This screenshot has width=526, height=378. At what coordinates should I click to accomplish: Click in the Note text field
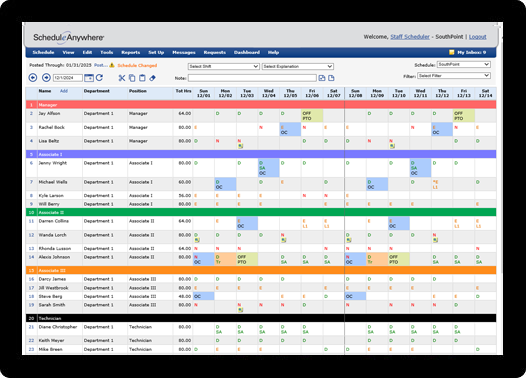252,78
